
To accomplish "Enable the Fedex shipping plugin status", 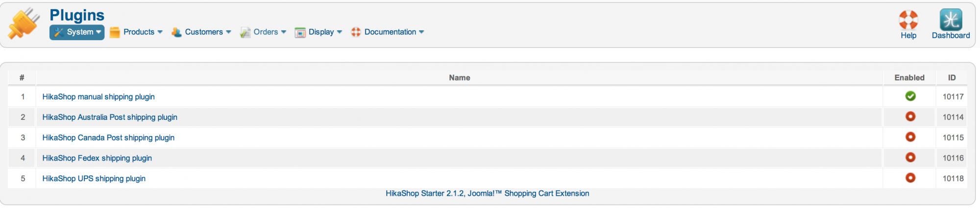I will coord(910,157).
